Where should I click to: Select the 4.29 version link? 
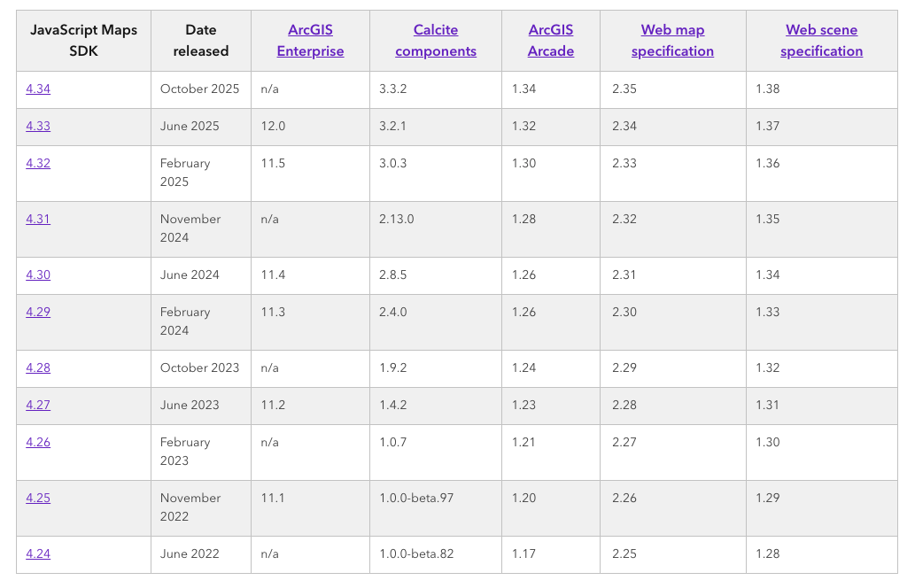point(38,312)
